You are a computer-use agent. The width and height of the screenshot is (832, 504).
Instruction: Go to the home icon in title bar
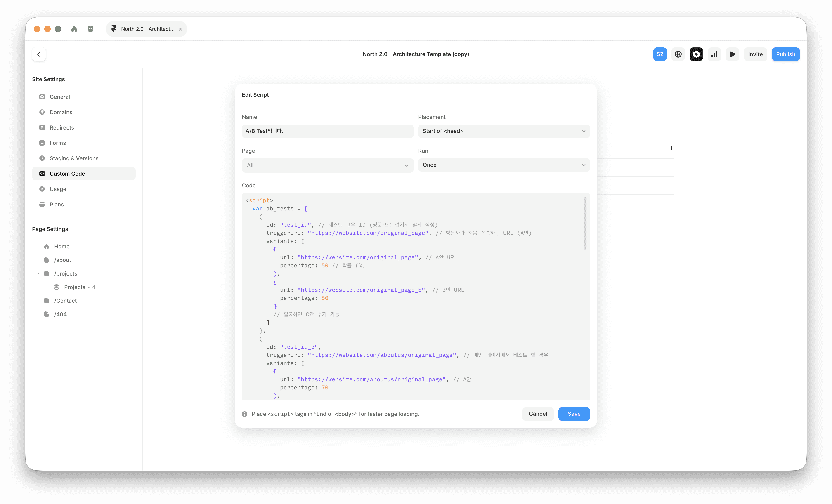point(74,29)
